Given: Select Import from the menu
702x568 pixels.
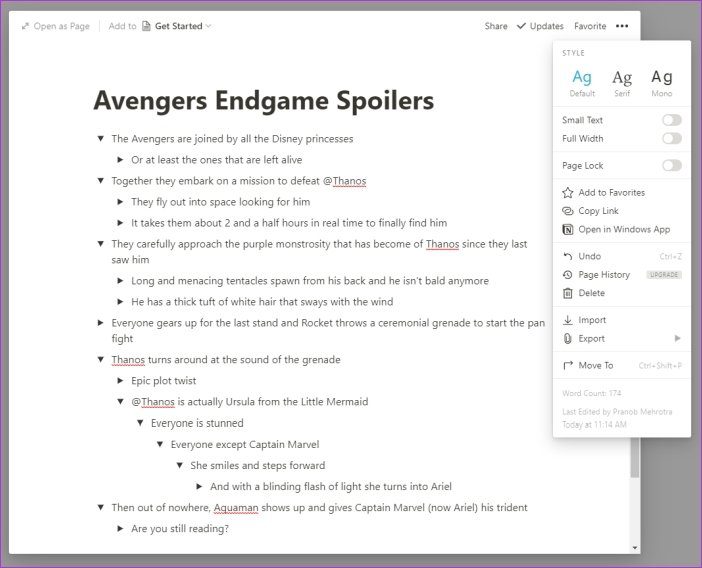Looking at the screenshot, I should [x=622, y=320].
